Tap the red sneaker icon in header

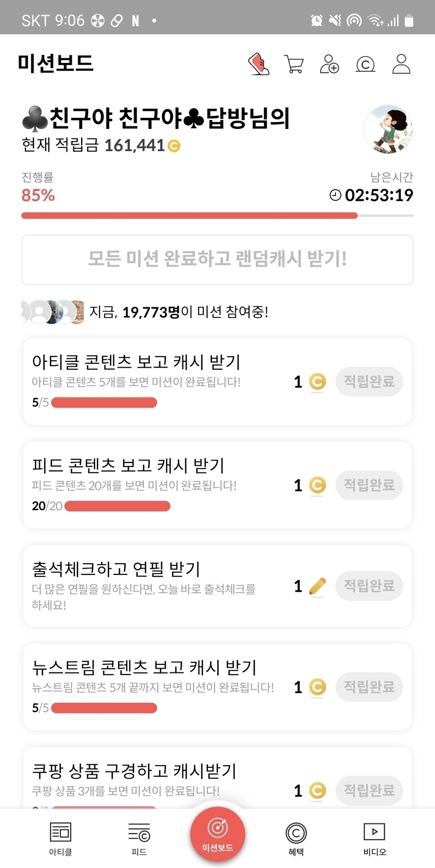tap(259, 65)
